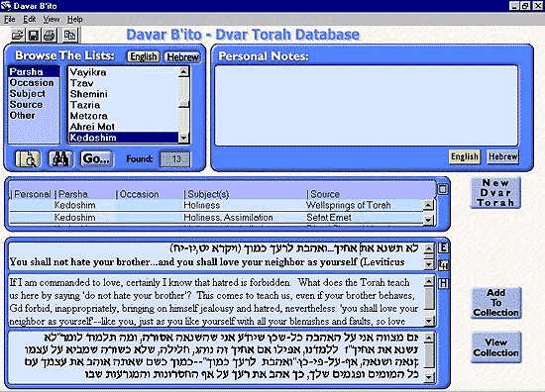Click verse pane scroll down arrow
Screen dimensions: 545x392
point(429,264)
